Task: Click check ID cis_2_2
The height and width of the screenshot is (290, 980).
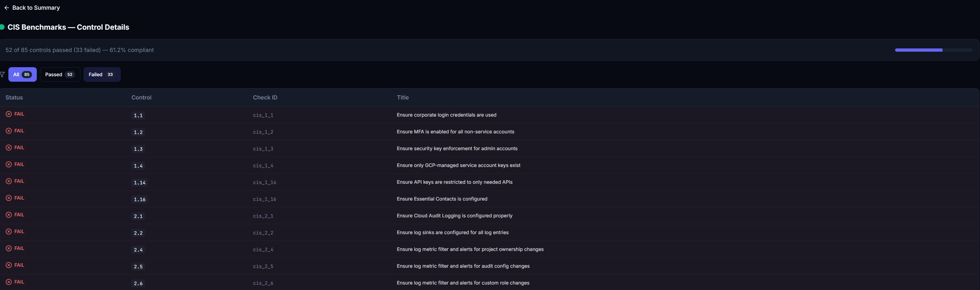Action: click(263, 233)
